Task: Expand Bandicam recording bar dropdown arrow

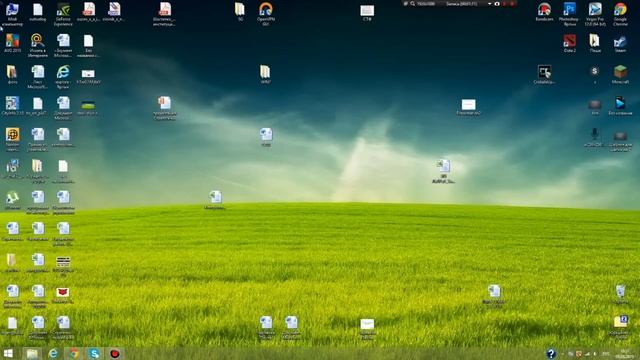Action: tap(489, 4)
